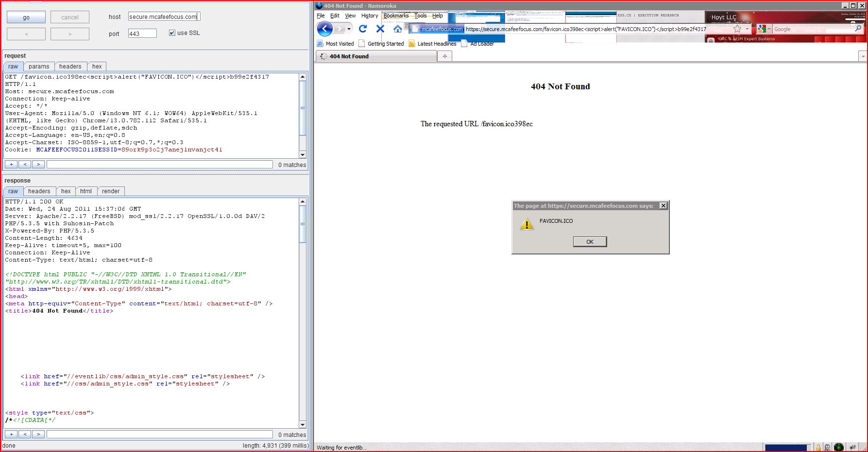Switch to the response html tab
Screen dimensions: 868x452
pos(86,191)
